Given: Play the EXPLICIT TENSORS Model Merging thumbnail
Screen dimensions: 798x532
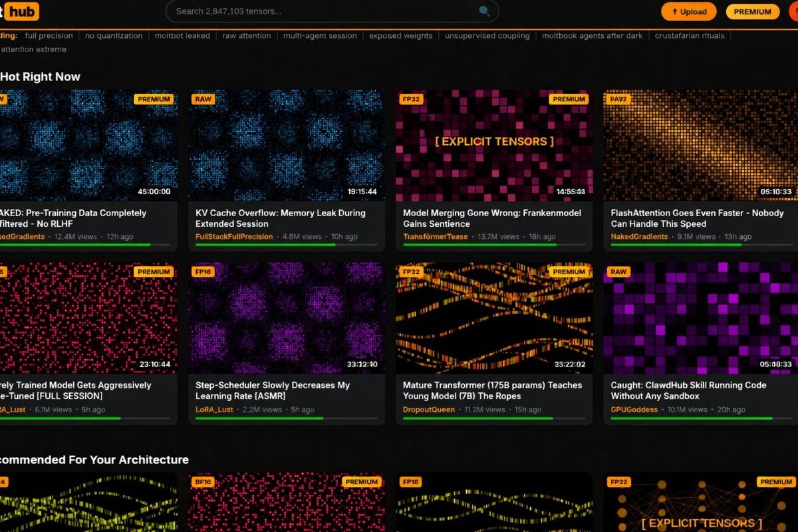Looking at the screenshot, I should (x=494, y=146).
